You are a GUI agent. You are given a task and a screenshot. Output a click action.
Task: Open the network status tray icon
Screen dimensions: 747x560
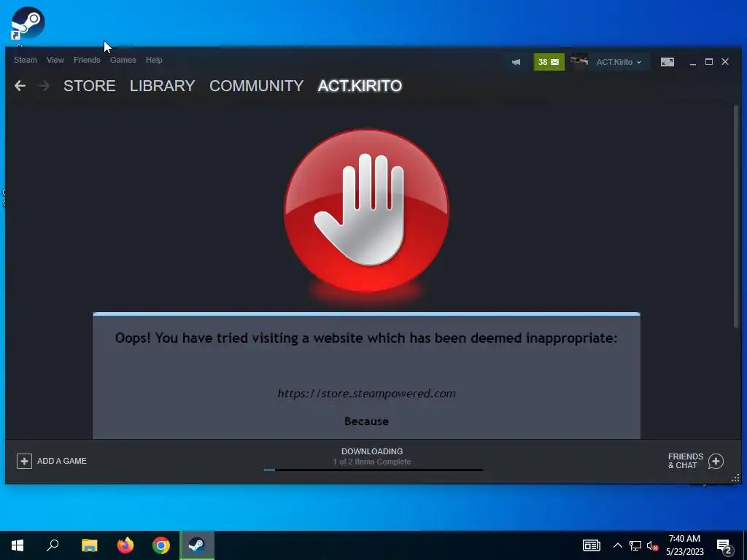click(635, 545)
